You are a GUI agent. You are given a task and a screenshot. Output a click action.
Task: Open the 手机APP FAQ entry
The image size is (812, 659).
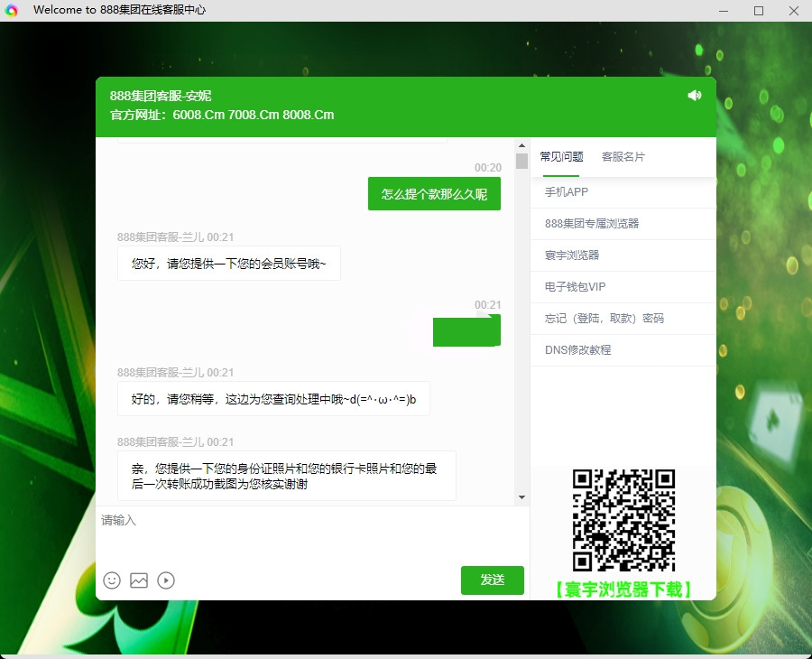(x=623, y=192)
